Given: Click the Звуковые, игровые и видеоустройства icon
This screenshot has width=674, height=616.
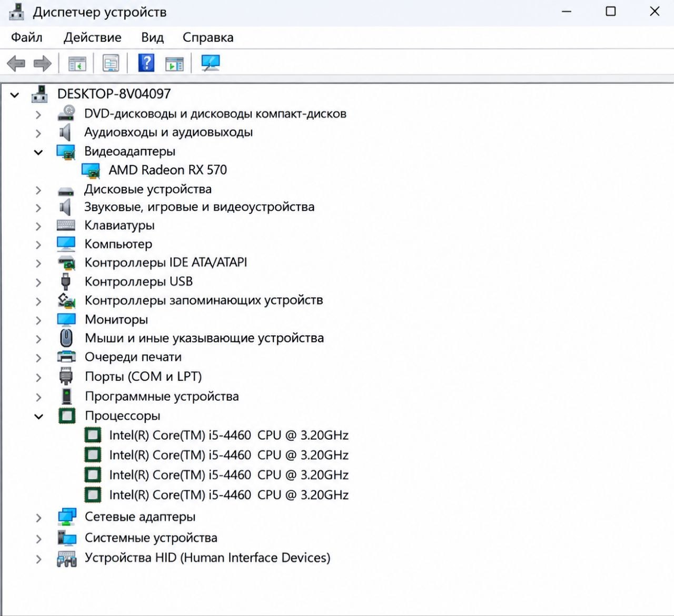Looking at the screenshot, I should [65, 207].
